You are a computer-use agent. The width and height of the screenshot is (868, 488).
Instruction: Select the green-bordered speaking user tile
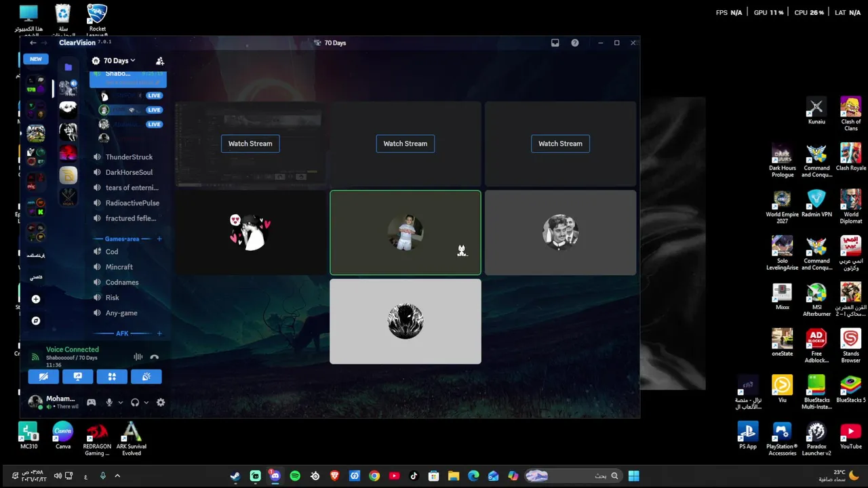point(406,232)
